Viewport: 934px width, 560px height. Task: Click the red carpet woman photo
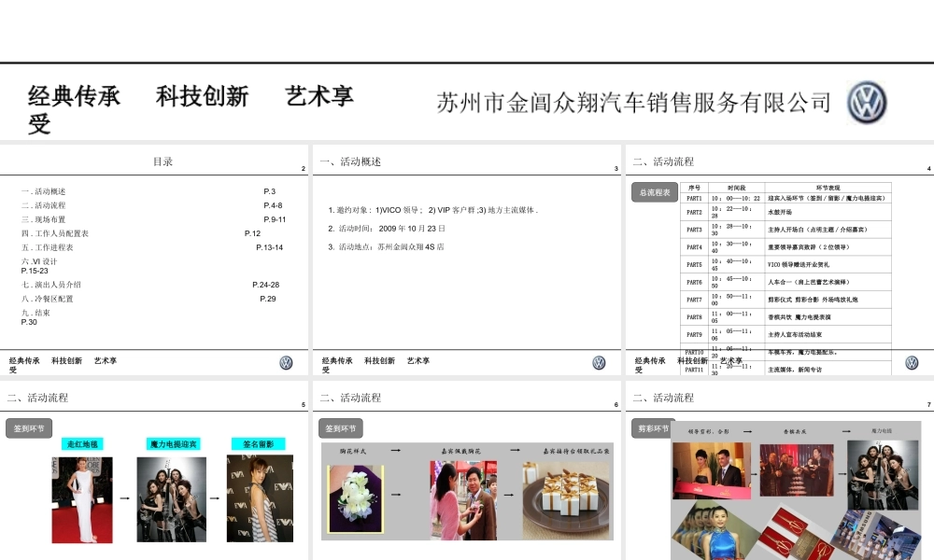82,500
